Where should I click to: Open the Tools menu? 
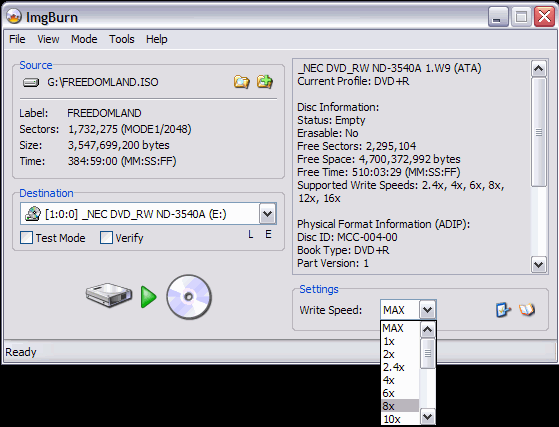122,39
